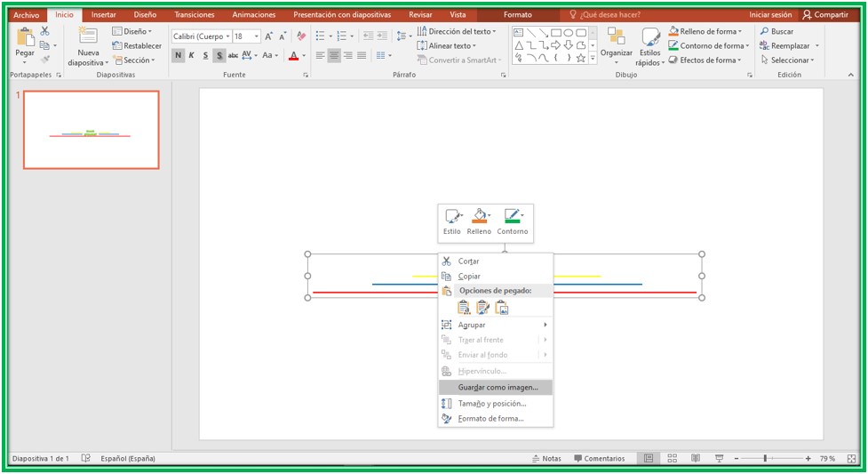Screen dimensions: 868x474
Task: Open Contorno de forma dropdown
Action: point(709,45)
